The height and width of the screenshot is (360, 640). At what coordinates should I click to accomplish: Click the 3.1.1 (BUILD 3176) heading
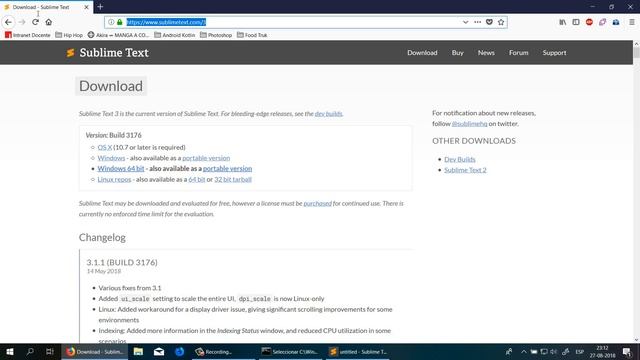[x=122, y=262]
